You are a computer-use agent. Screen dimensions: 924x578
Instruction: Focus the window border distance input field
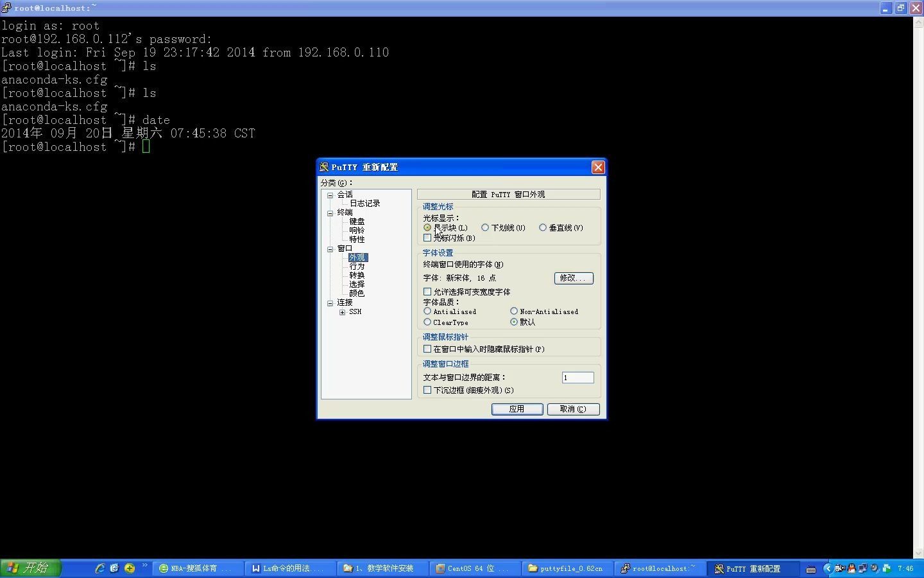(x=577, y=378)
